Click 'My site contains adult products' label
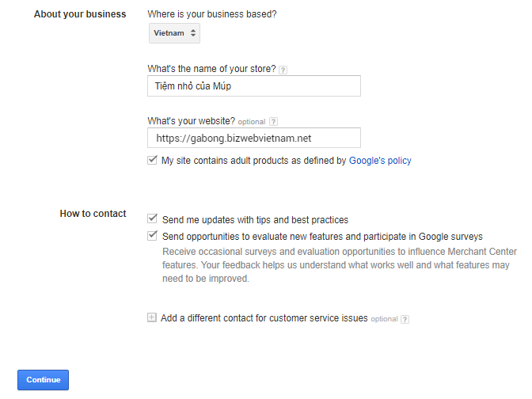Image resolution: width=532 pixels, height=399 pixels. click(x=253, y=161)
